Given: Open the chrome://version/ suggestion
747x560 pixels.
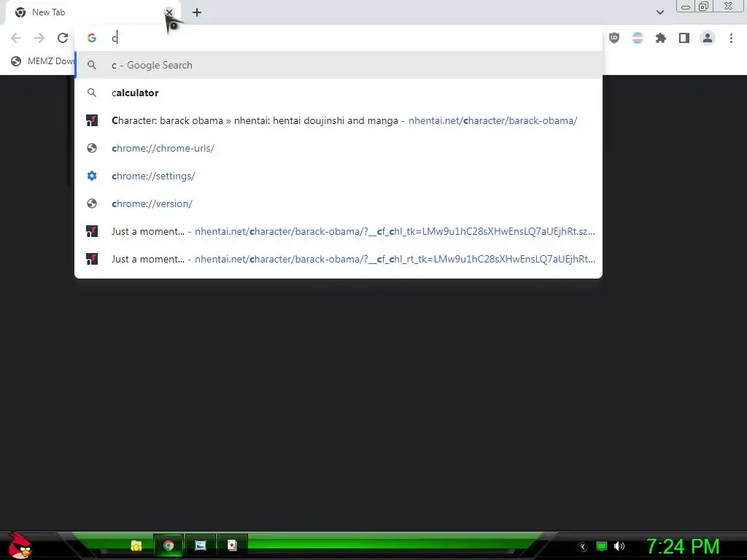Looking at the screenshot, I should click(338, 203).
